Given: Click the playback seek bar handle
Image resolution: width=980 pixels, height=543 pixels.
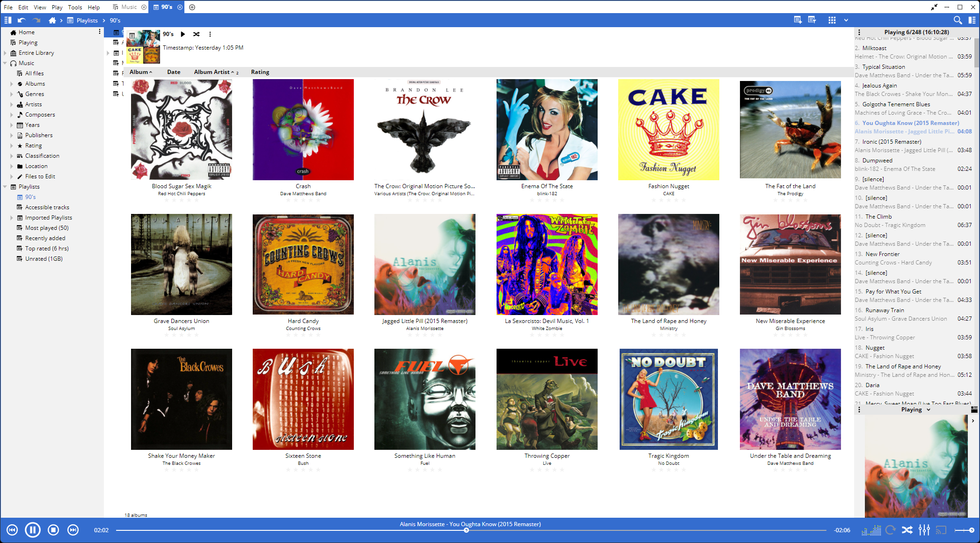Looking at the screenshot, I should [466, 530].
